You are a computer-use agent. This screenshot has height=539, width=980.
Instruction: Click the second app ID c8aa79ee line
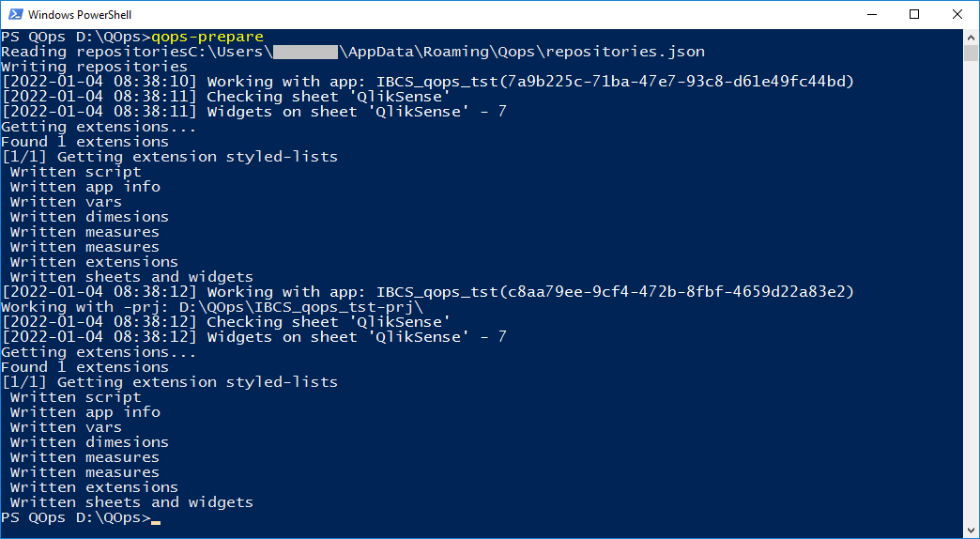coord(427,292)
